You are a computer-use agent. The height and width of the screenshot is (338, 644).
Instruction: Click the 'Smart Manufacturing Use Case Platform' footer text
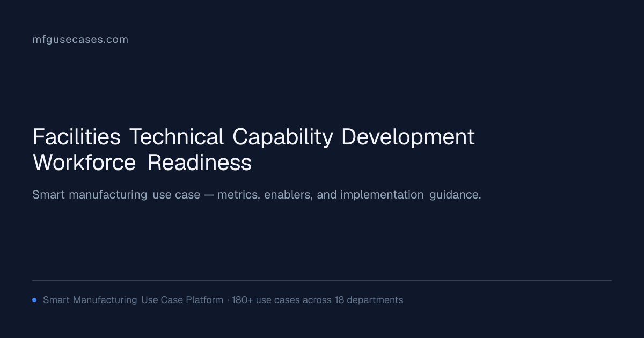133,300
